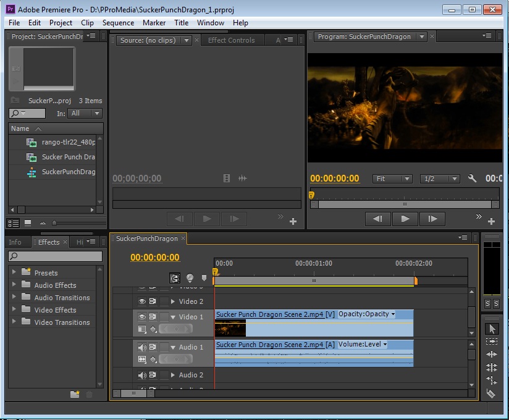This screenshot has height=420, width=509.
Task: Toggle Sync Lock on Video 1
Action: click(x=153, y=316)
